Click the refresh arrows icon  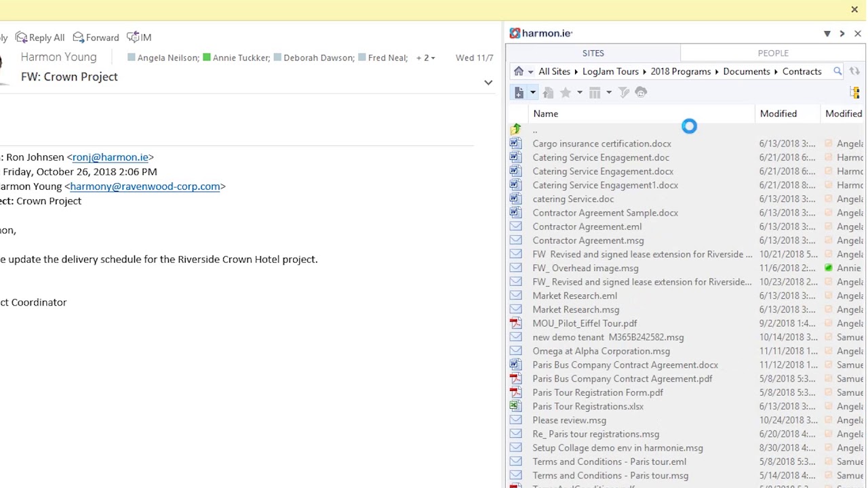pos(854,71)
